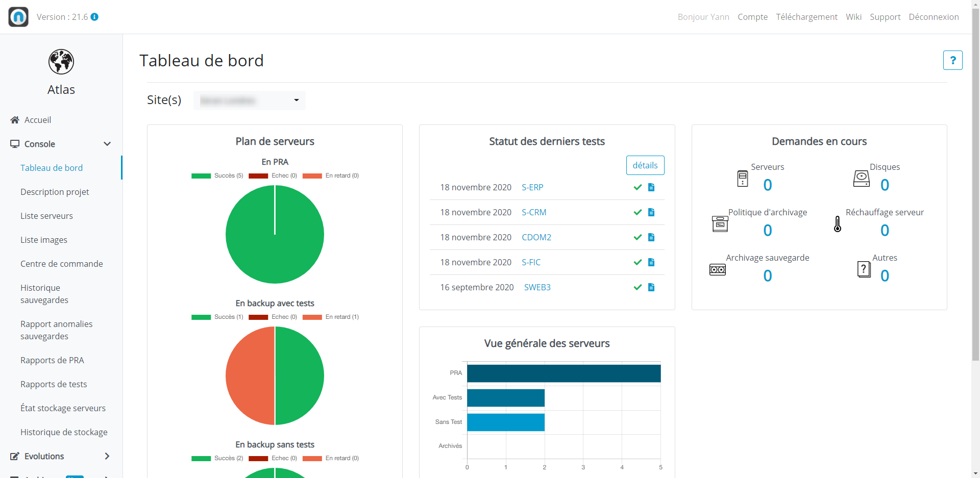The width and height of the screenshot is (980, 478).
Task: Open the S-CRM server link
Action: pyautogui.click(x=534, y=212)
